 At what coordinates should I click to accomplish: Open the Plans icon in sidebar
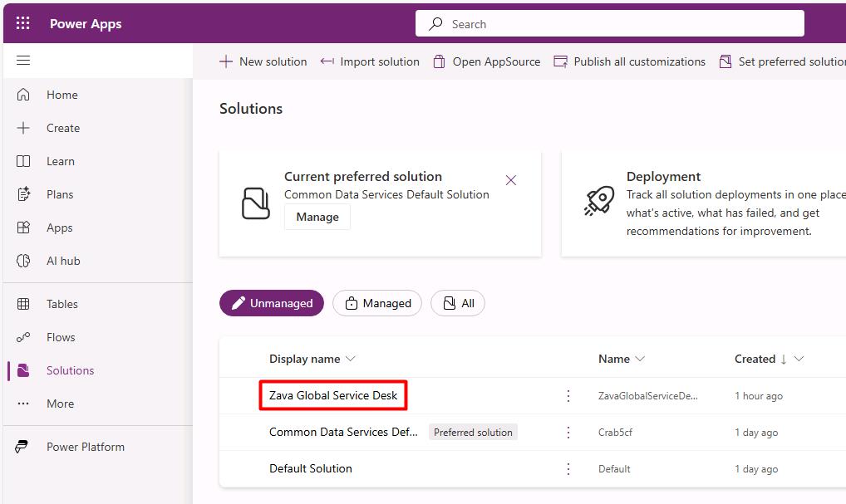23,194
